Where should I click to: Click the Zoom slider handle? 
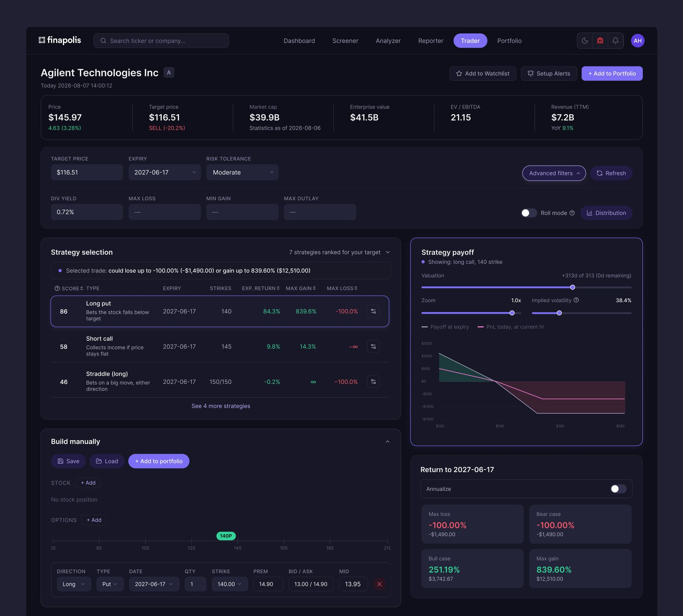click(512, 313)
